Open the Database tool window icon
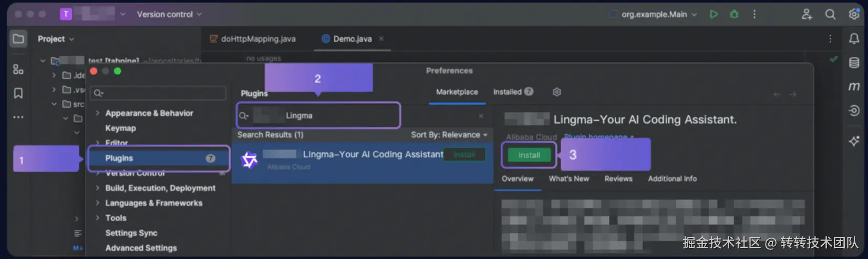This screenshot has height=259, width=868. click(x=854, y=63)
